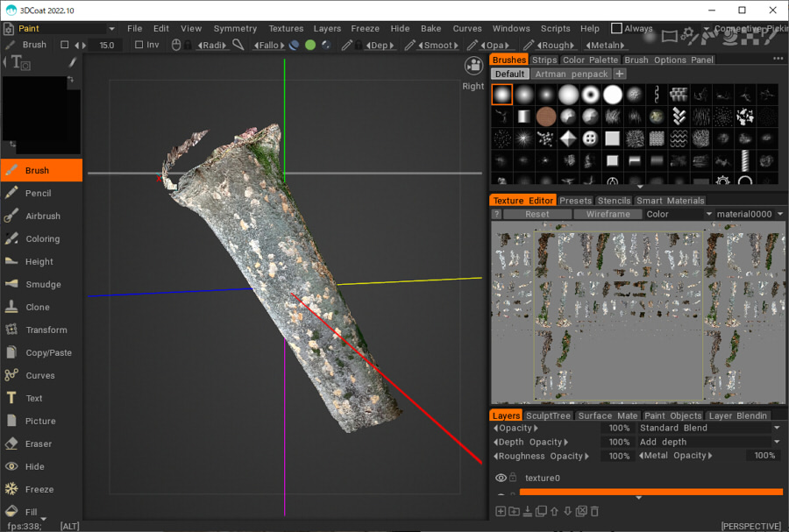This screenshot has width=789, height=532.
Task: Click the camera icon in viewport
Action: tap(473, 66)
